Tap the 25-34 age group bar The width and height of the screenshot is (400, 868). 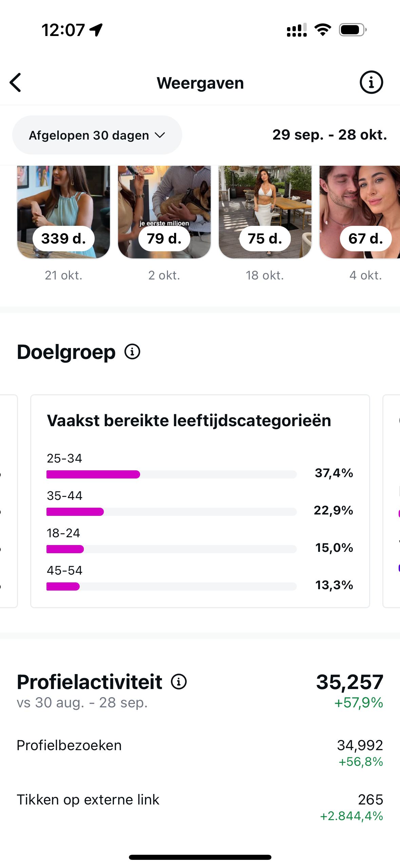click(x=171, y=474)
